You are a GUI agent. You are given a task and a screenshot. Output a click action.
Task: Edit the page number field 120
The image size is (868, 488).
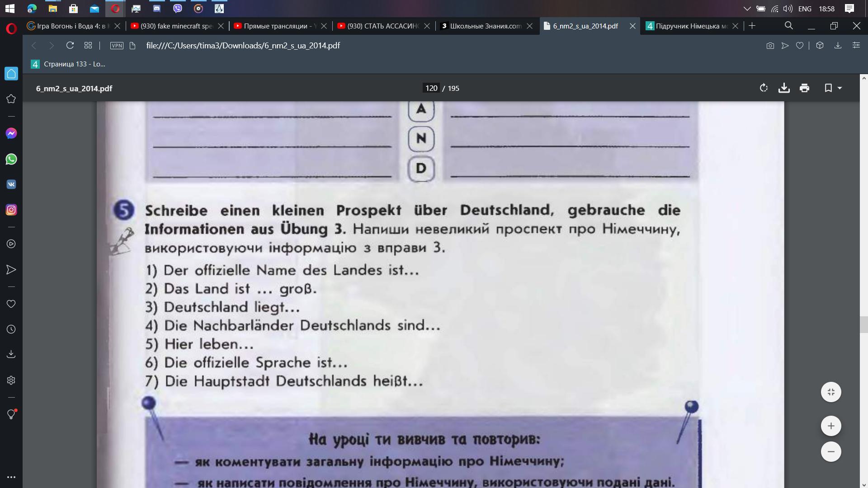point(431,88)
